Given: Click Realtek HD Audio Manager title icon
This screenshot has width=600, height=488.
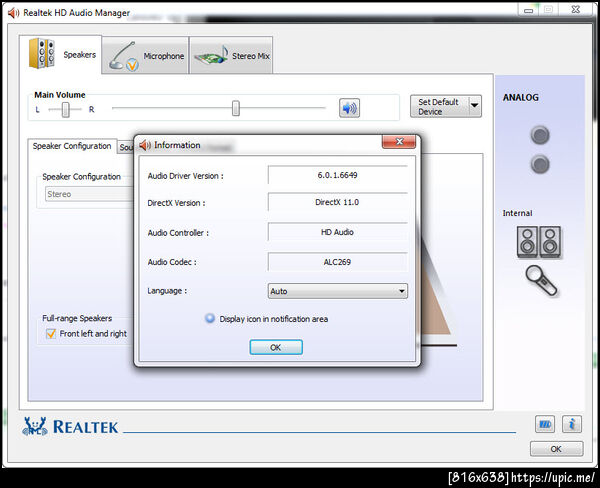Looking at the screenshot, I should click(13, 13).
